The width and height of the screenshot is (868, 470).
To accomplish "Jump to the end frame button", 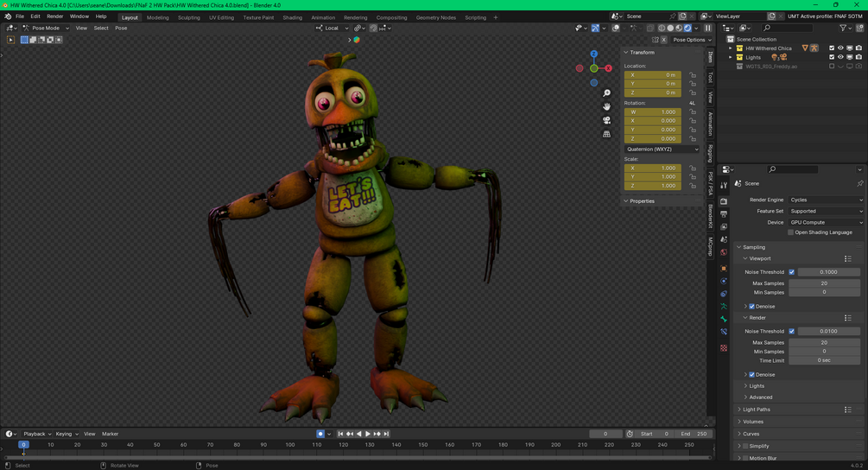I will click(x=386, y=434).
